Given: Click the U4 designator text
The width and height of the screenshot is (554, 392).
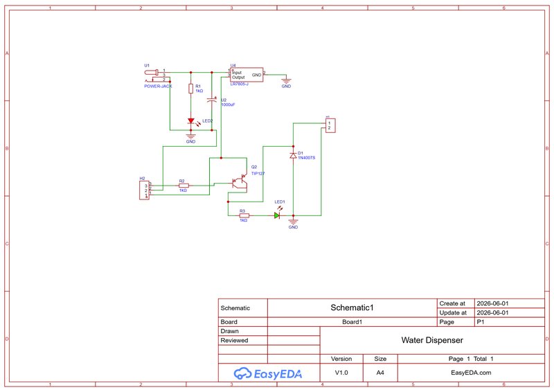Looking at the screenshot, I should point(233,65).
